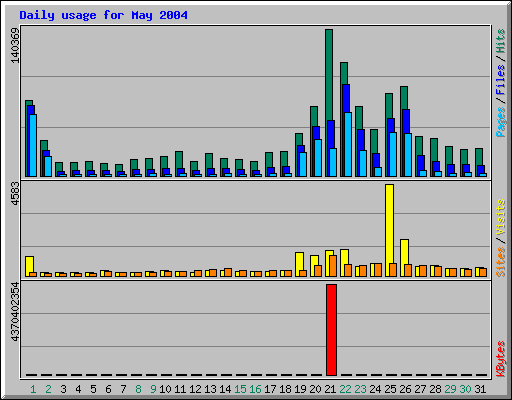
Task: Click the day 18 axis label
Action: pos(285,389)
